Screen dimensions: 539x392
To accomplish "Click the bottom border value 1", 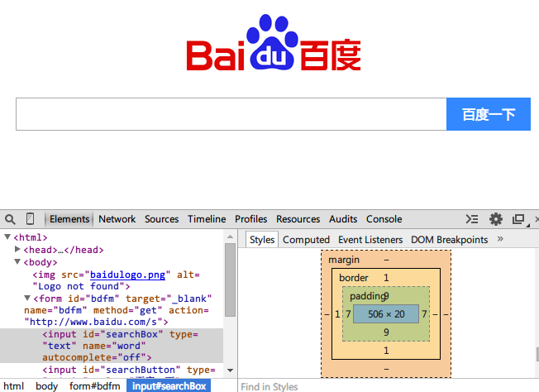I will click(386, 351).
